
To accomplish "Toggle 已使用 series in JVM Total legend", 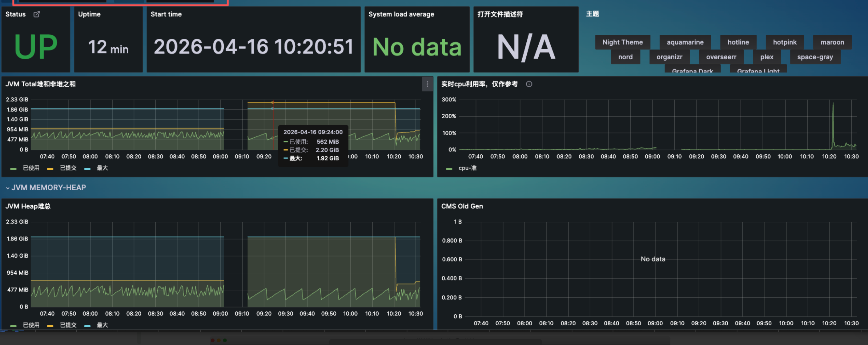I will point(31,168).
